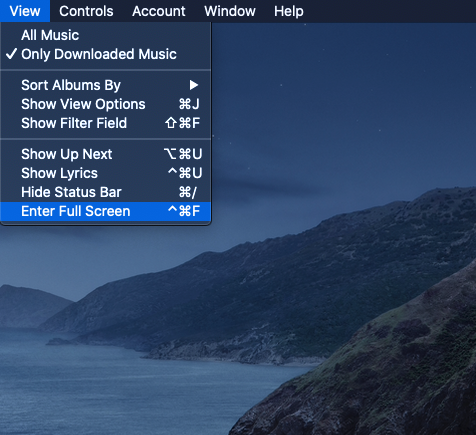Open the Controls menu
This screenshot has width=476, height=435.
(86, 11)
